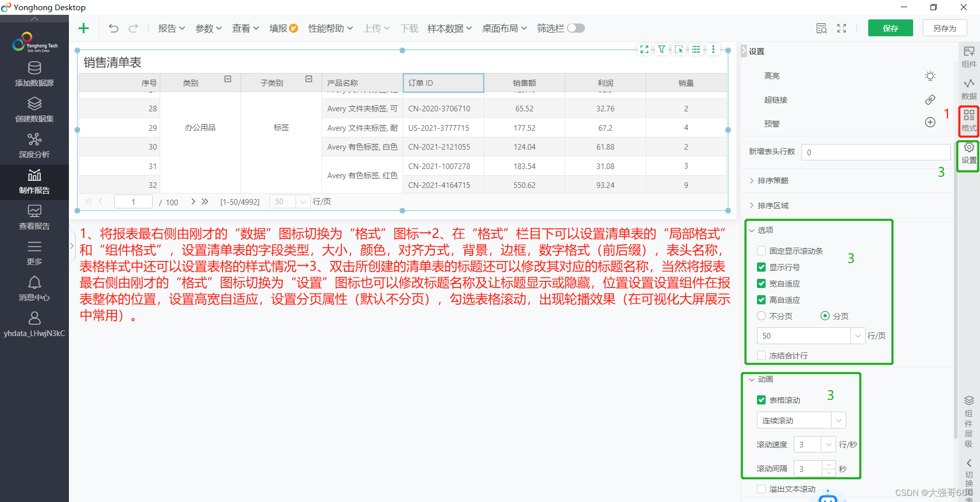The image size is (980, 502).
Task: Open the 样本数据 menu
Action: click(450, 28)
